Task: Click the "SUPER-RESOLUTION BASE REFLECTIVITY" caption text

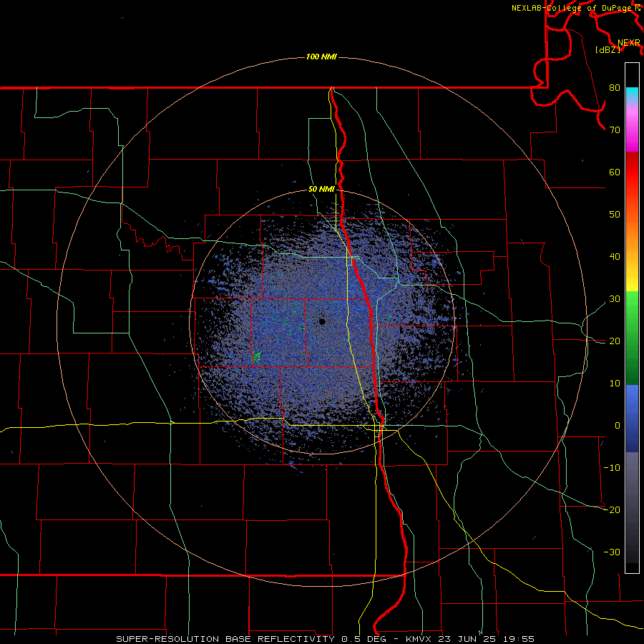Action: 225,639
